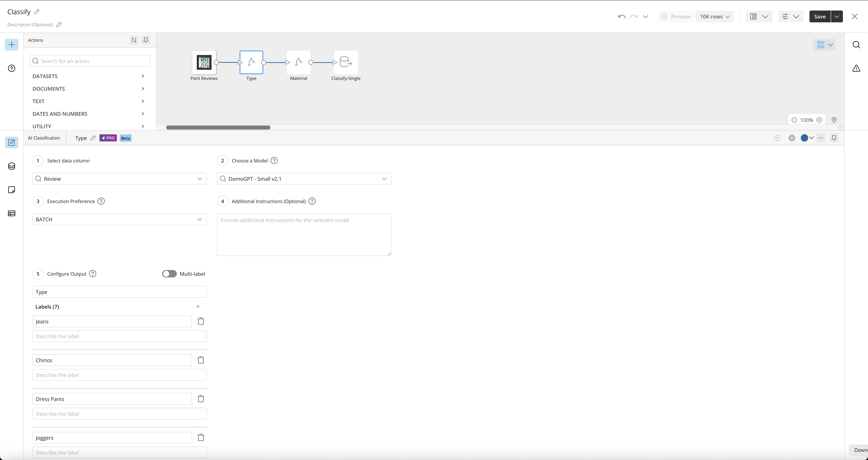Open the Review data column dropdown

pyautogui.click(x=120, y=179)
